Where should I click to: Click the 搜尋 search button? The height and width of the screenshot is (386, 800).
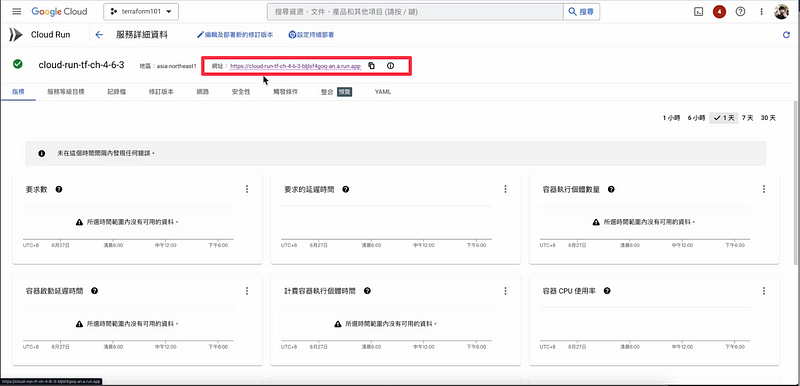click(581, 11)
